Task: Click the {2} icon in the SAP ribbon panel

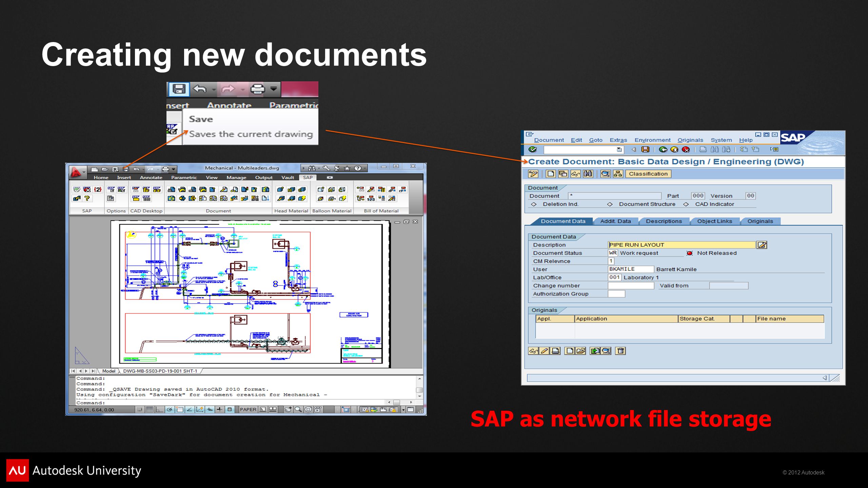Action: 98,189
